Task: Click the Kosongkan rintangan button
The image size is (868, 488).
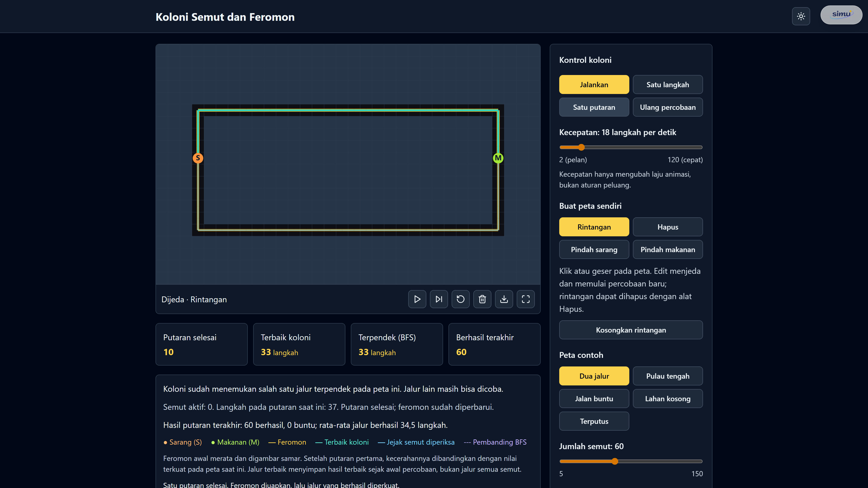Action: click(x=631, y=330)
